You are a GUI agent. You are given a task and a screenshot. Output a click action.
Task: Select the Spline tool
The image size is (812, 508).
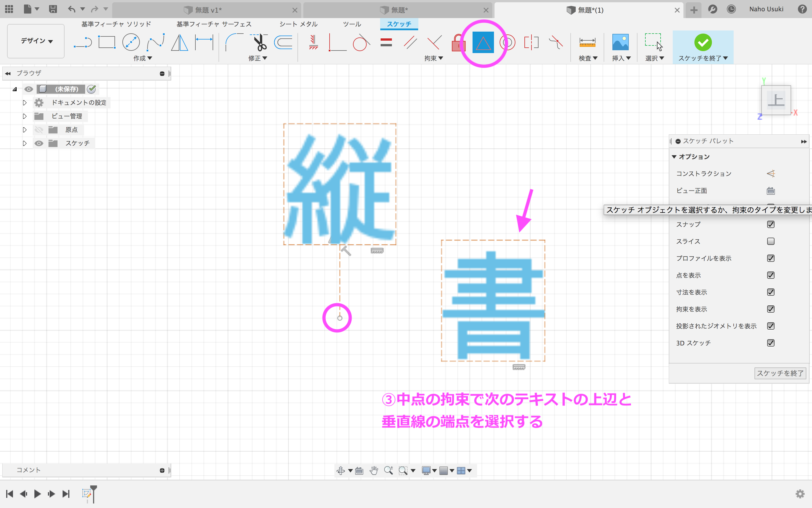[155, 43]
